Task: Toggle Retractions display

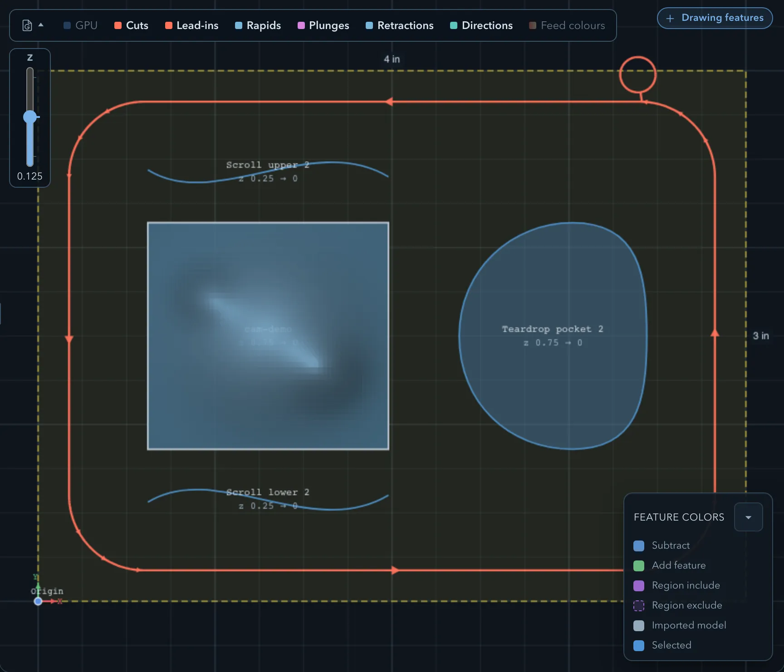Action: pyautogui.click(x=399, y=25)
